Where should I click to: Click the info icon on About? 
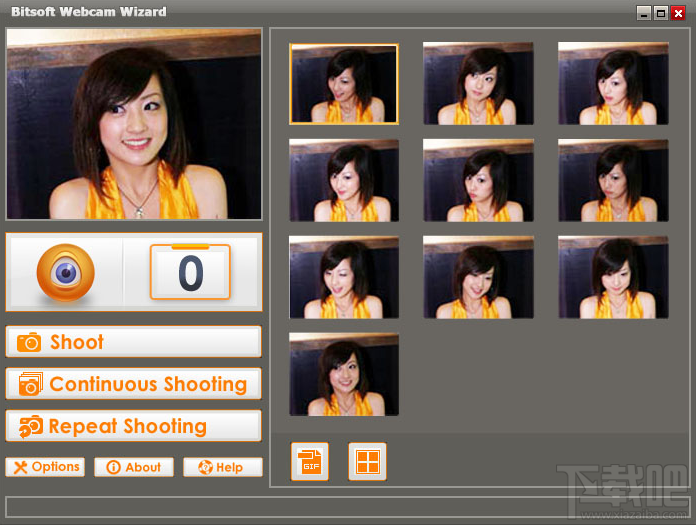114,467
